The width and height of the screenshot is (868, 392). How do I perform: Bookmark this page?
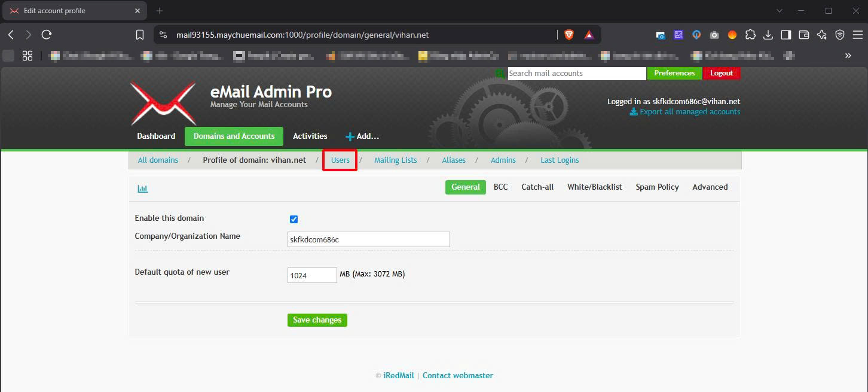[x=140, y=35]
